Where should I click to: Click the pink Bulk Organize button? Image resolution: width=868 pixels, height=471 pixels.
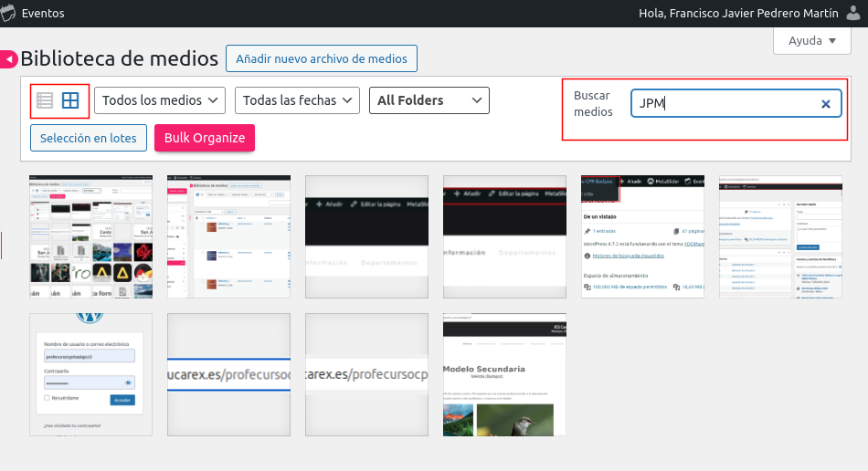click(205, 138)
